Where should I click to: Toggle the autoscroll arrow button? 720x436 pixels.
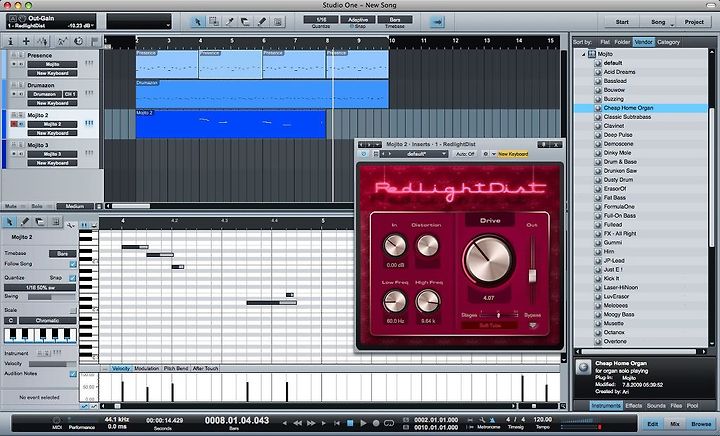437,22
